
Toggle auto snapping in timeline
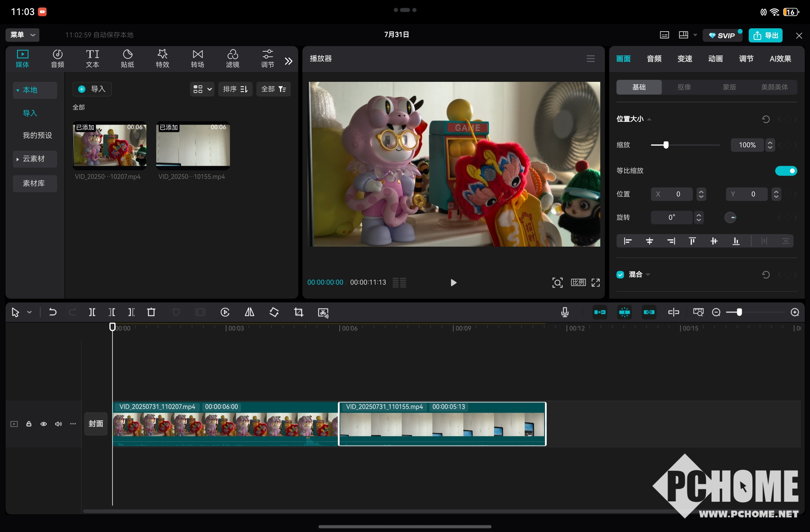[x=624, y=312]
